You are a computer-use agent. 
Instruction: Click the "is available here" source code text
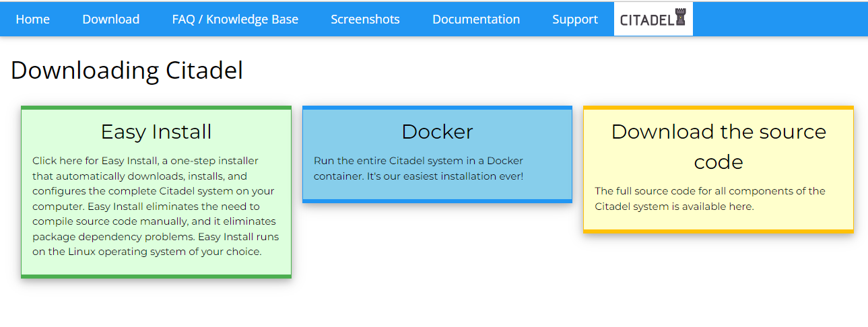712,207
